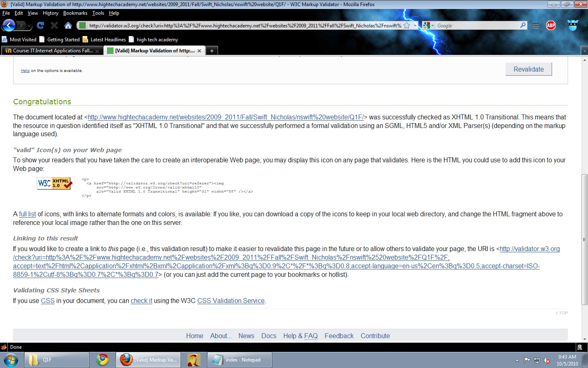Viewport: 588px width, 368px height.
Task: Open the URL bar history dropdown
Action: (415, 25)
